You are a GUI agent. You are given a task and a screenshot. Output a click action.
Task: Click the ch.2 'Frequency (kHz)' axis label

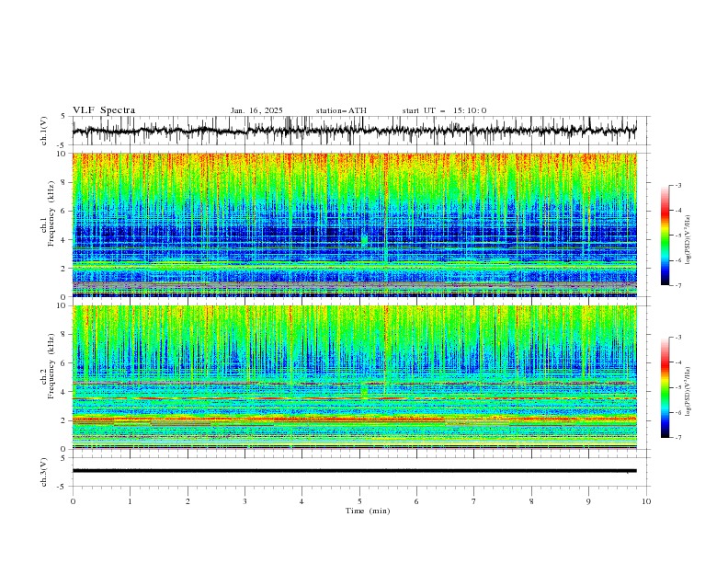[51, 365]
